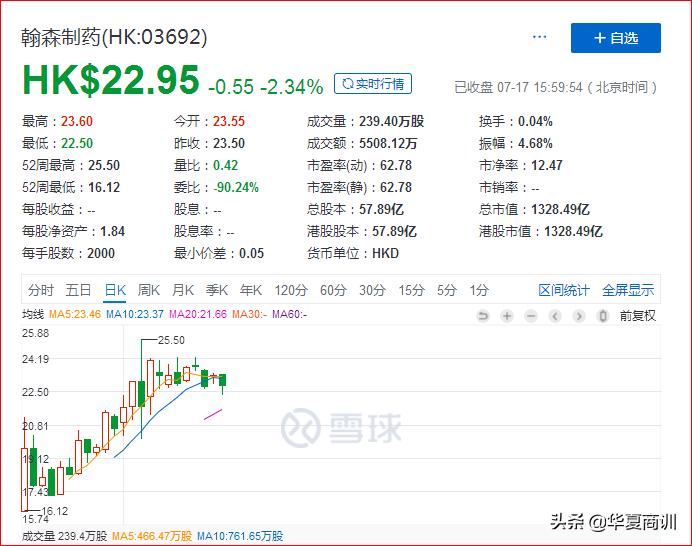Click the MA10:23.37 moving average label
This screenshot has width=692, height=546.
click(135, 314)
